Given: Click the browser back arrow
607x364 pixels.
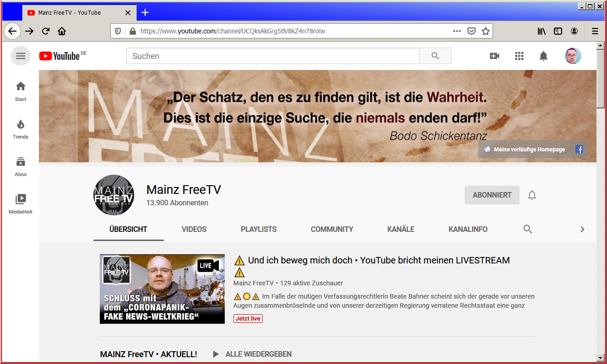Looking at the screenshot, I should click(x=12, y=31).
